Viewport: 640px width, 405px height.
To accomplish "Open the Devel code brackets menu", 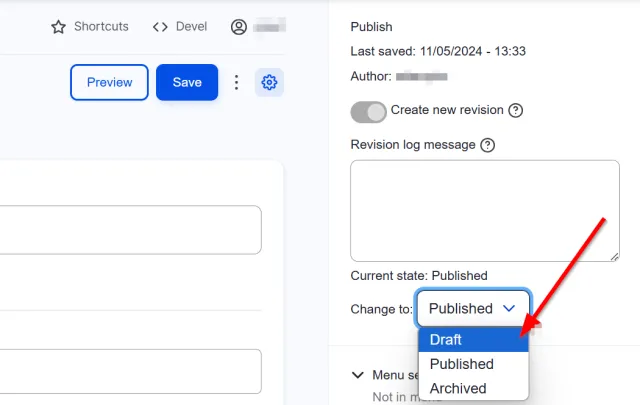I will tap(160, 27).
